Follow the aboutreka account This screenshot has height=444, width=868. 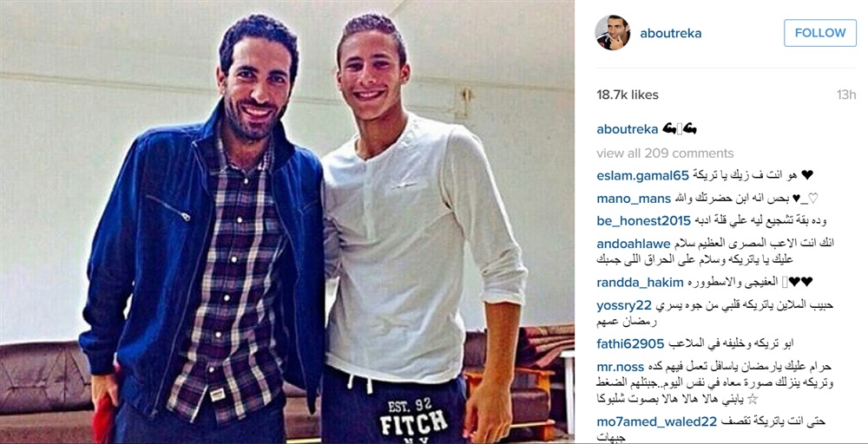(820, 33)
